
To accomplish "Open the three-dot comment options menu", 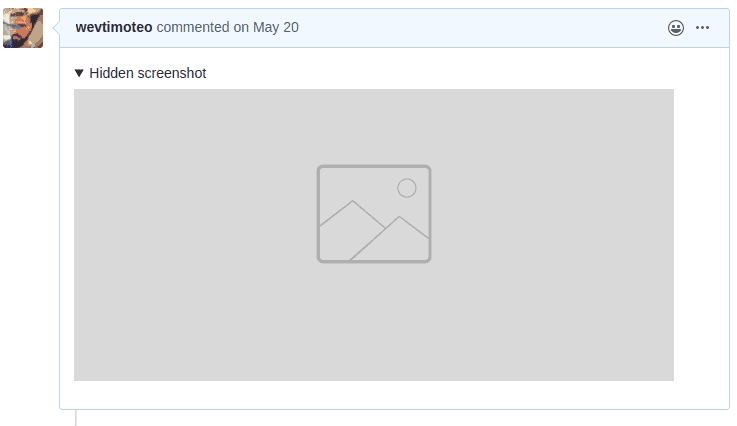I will click(x=702, y=28).
